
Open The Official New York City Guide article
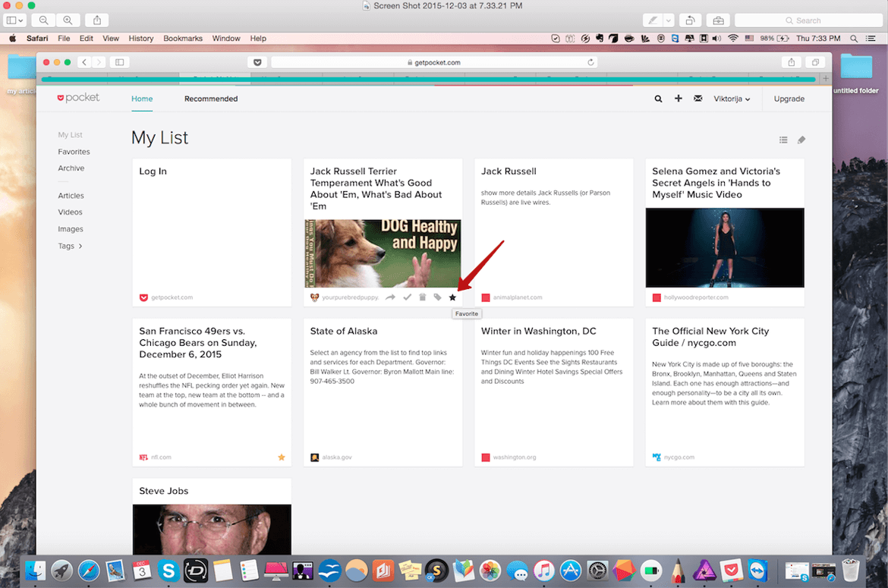pyautogui.click(x=710, y=337)
